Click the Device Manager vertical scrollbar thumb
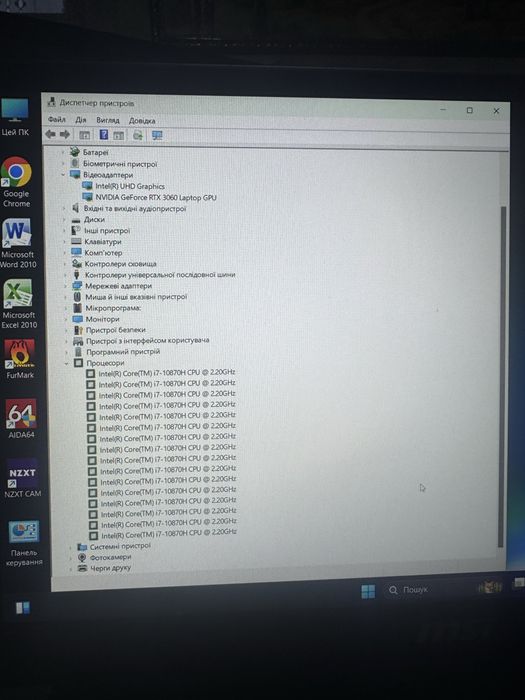 503,376
